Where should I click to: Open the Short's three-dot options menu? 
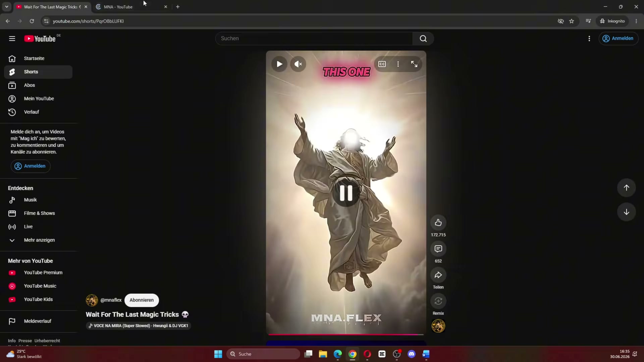[398, 64]
